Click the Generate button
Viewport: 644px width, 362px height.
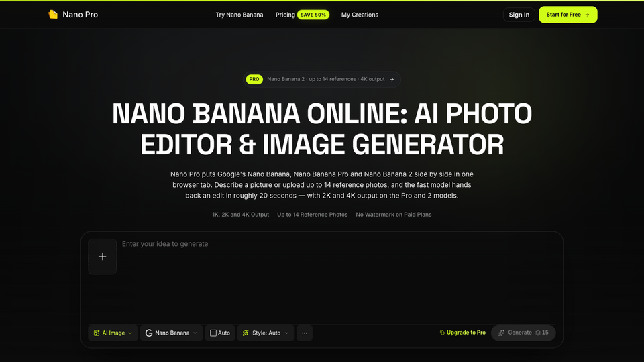[x=523, y=333]
